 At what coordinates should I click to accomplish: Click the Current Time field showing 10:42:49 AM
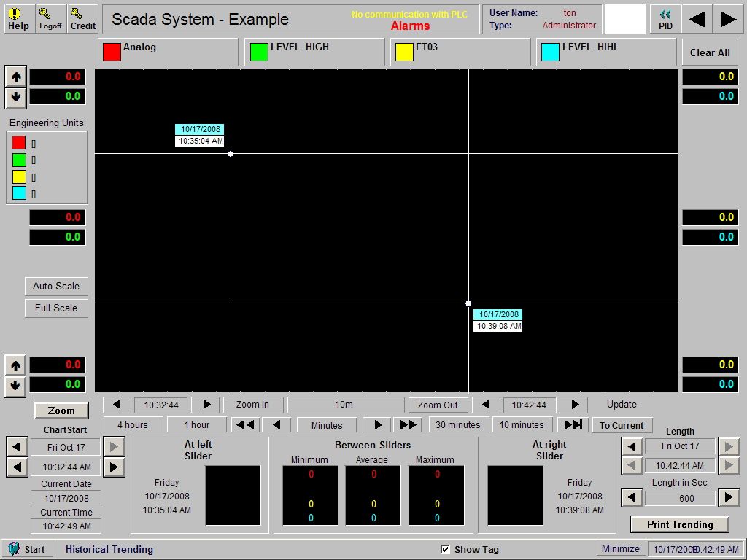click(x=66, y=525)
